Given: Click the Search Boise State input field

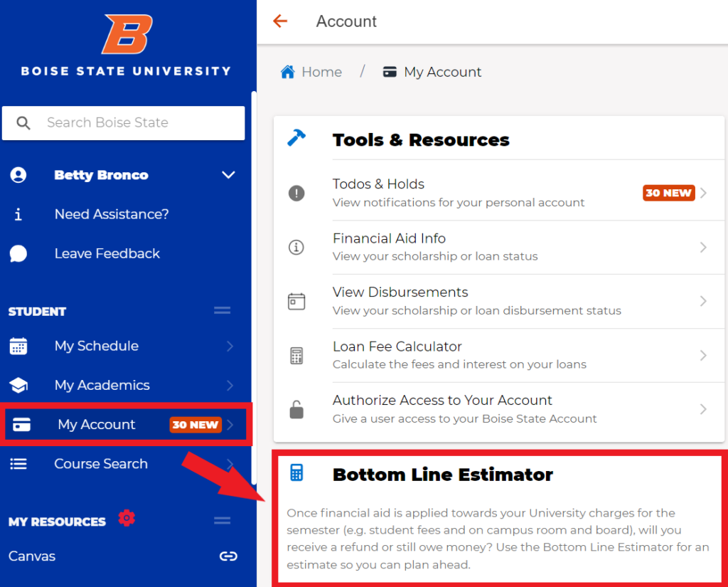Looking at the screenshot, I should (x=123, y=122).
